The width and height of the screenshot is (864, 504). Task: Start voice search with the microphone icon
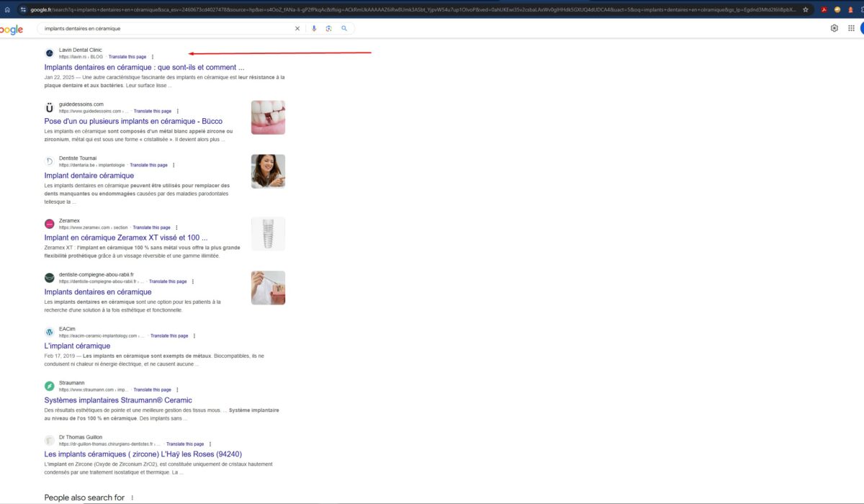tap(314, 29)
